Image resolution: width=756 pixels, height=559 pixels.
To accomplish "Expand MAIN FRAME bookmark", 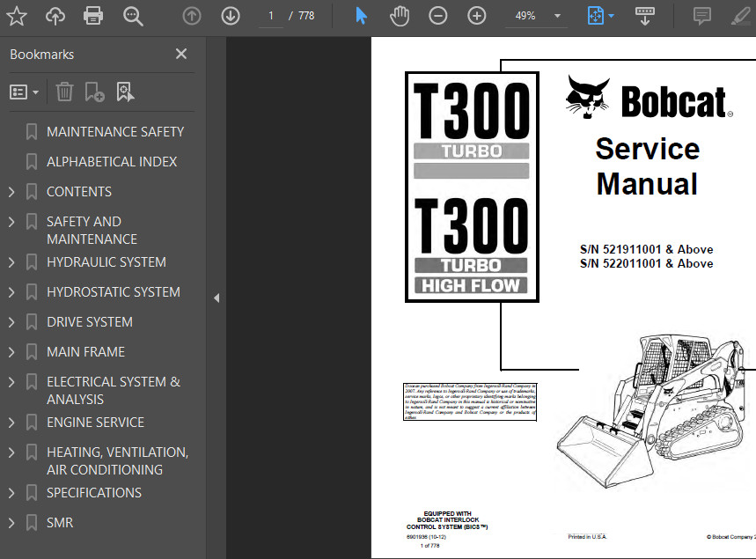I will (x=11, y=352).
